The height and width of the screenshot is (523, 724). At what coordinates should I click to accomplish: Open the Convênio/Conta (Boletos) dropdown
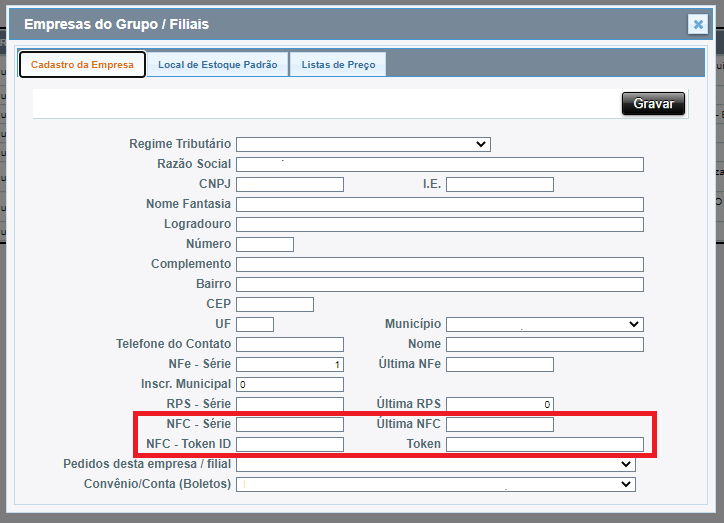(435, 484)
